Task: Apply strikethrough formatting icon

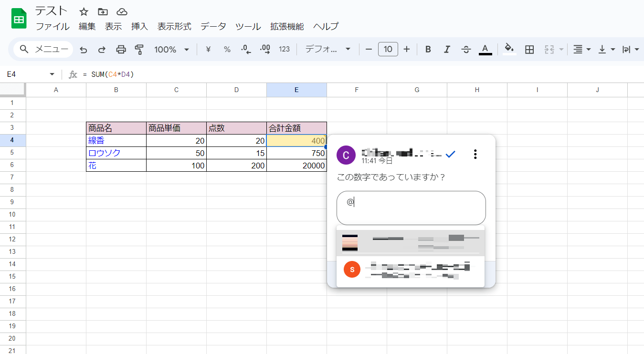Action: click(x=466, y=49)
